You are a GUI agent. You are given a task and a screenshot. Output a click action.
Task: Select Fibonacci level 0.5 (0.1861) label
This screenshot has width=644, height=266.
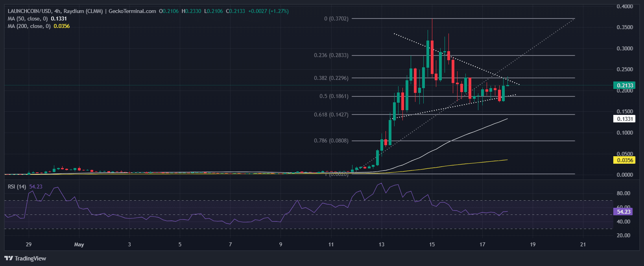(334, 96)
